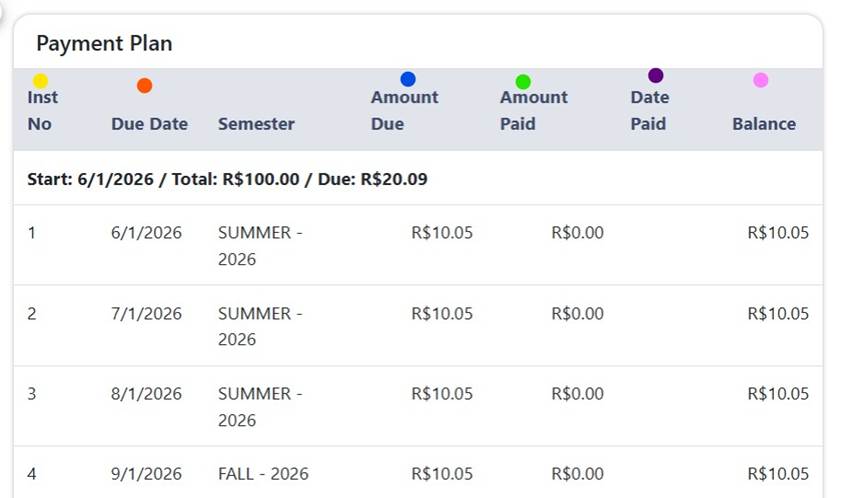Click the 8/1/2026 installment row date

(x=146, y=393)
